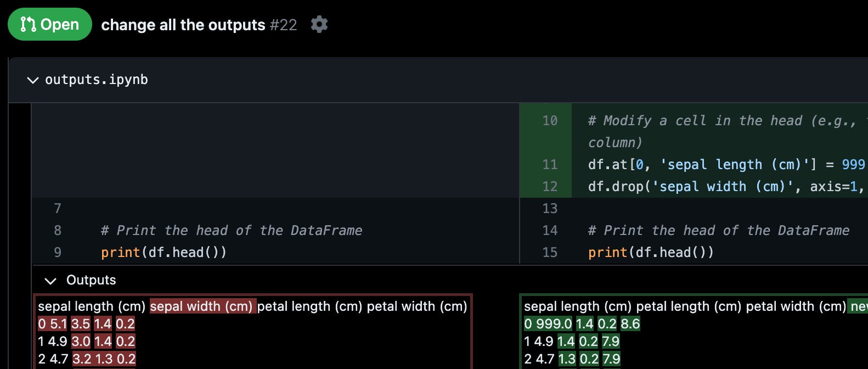Viewport: 868px width, 369px height.
Task: Collapse the Outputs section chevron
Action: tap(50, 281)
